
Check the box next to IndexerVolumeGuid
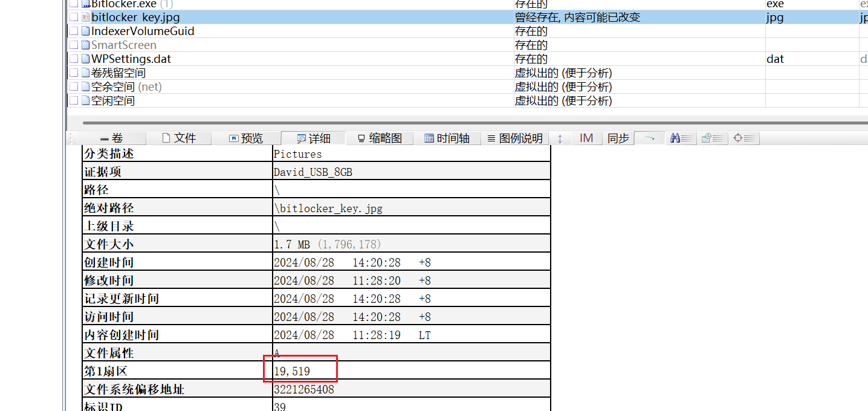point(74,31)
